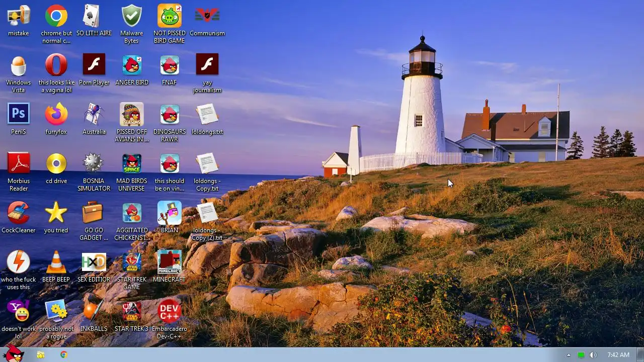This screenshot has height=362, width=644.
Task: Launch the INKBALLS desktop icon
Action: pos(94,312)
